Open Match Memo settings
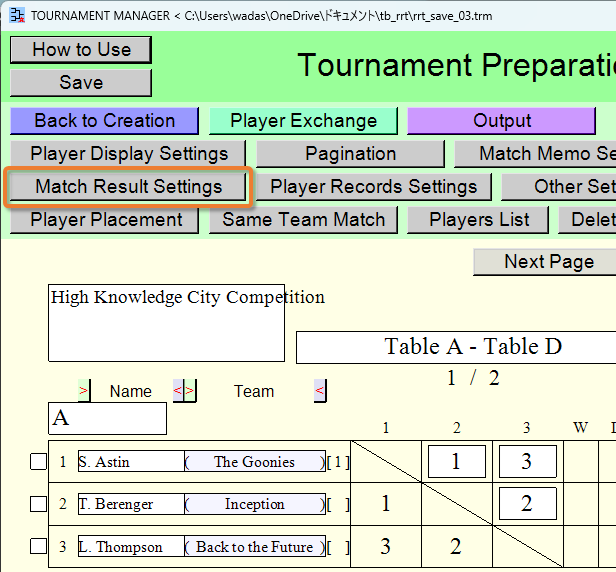This screenshot has height=572, width=616. click(535, 154)
